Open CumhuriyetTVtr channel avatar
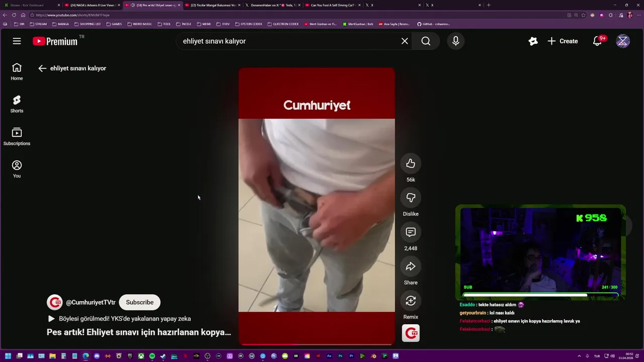644x362 pixels. pos(54,302)
